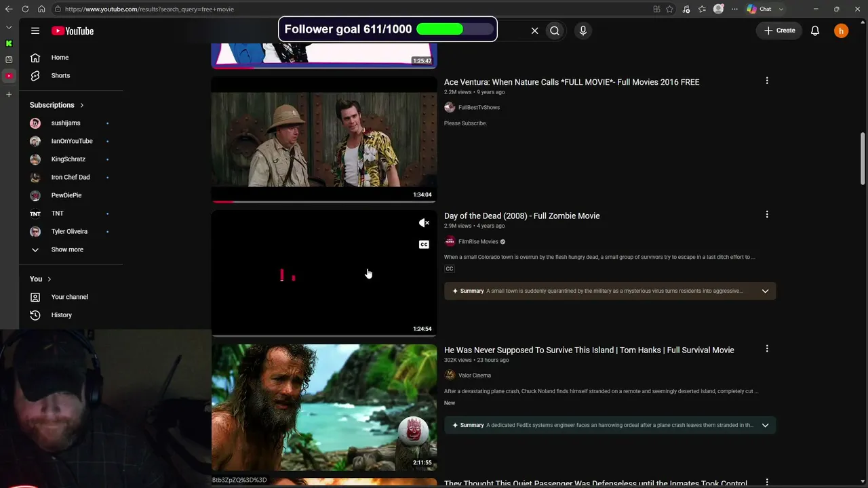Open the browser profile avatar
Viewport: 868px width, 488px height.
(719, 9)
